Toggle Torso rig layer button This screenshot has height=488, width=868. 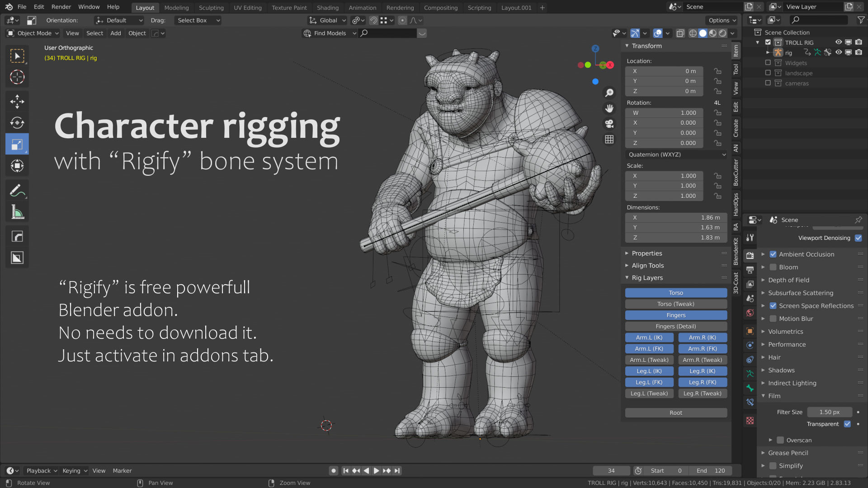point(676,293)
